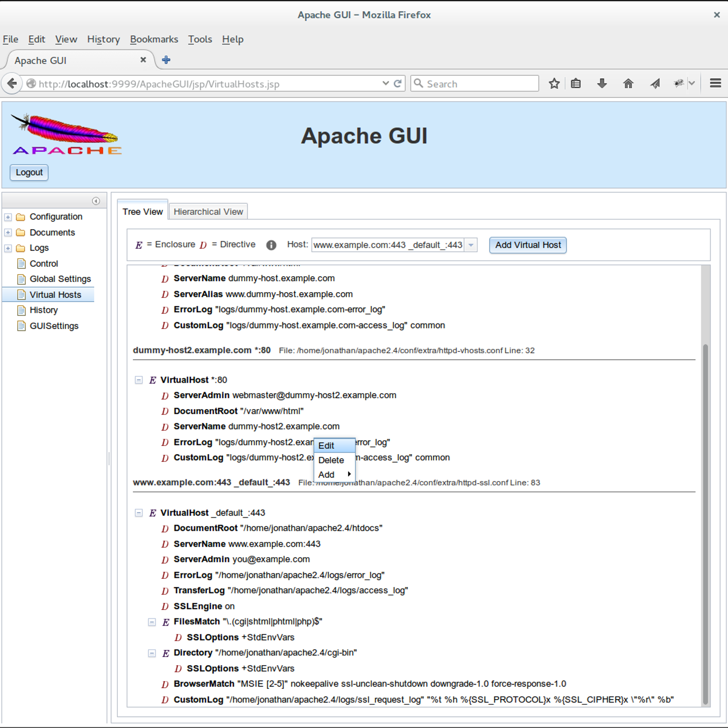728x728 pixels.
Task: Reload the page with refresh icon
Action: 397,84
